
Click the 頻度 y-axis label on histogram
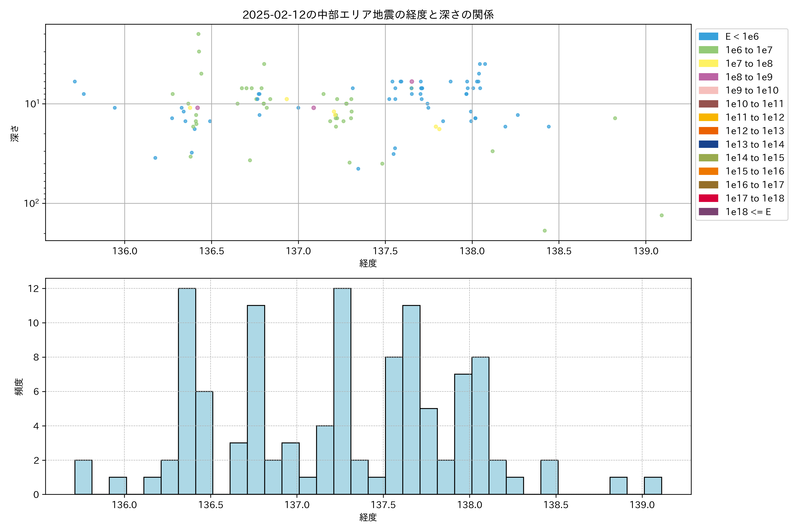pyautogui.click(x=19, y=386)
